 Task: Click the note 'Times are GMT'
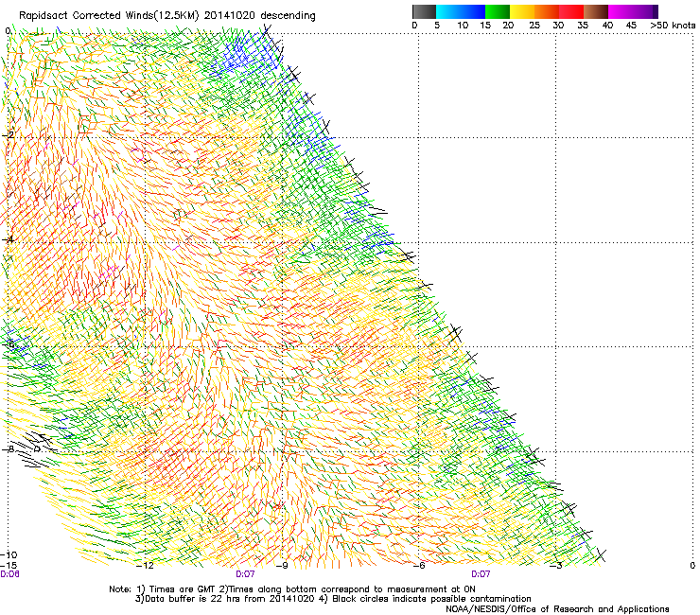click(x=182, y=589)
